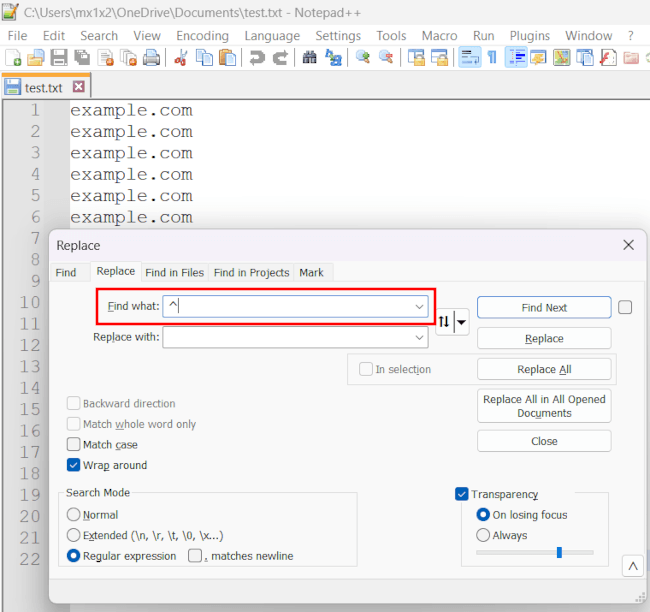Open the Function List toolbar icon
Viewport: 650px width, 612px height.
608,58
